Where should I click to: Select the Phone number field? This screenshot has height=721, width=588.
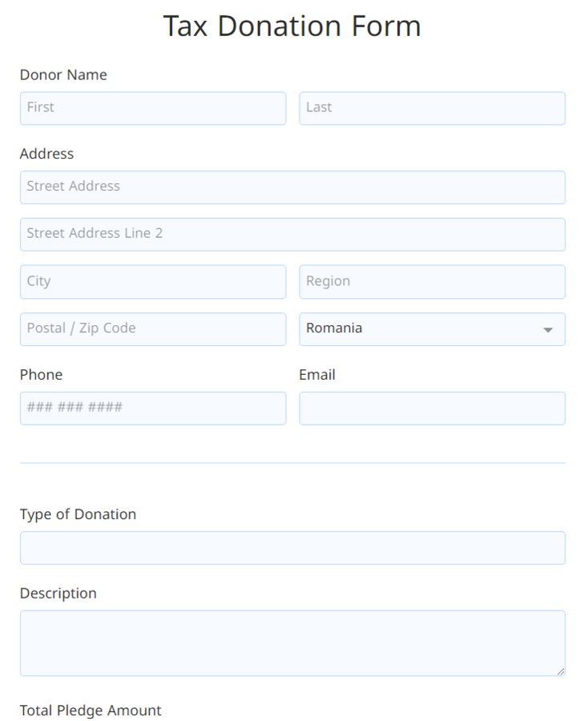[152, 408]
